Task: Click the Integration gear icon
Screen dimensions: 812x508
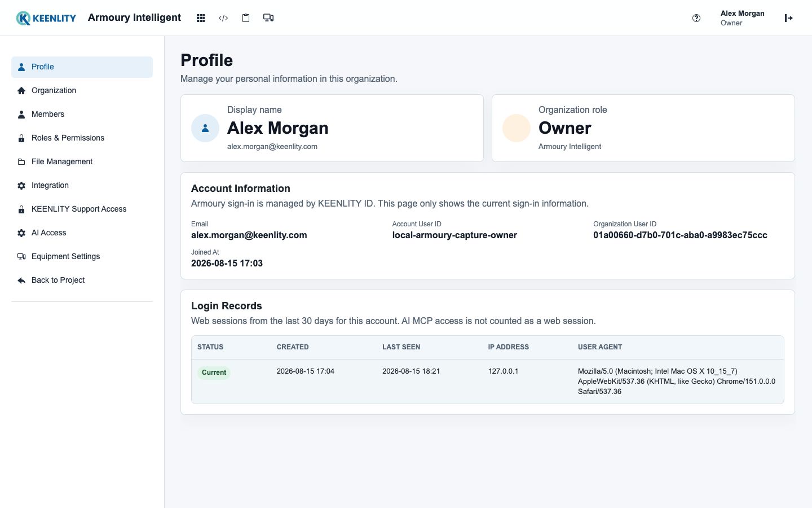Action: [x=21, y=185]
